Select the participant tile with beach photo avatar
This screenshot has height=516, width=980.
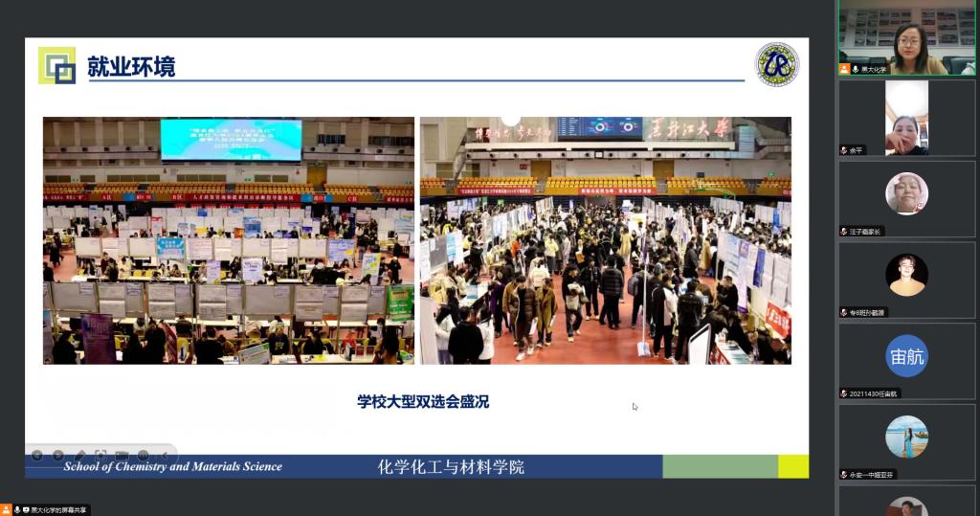(x=906, y=437)
